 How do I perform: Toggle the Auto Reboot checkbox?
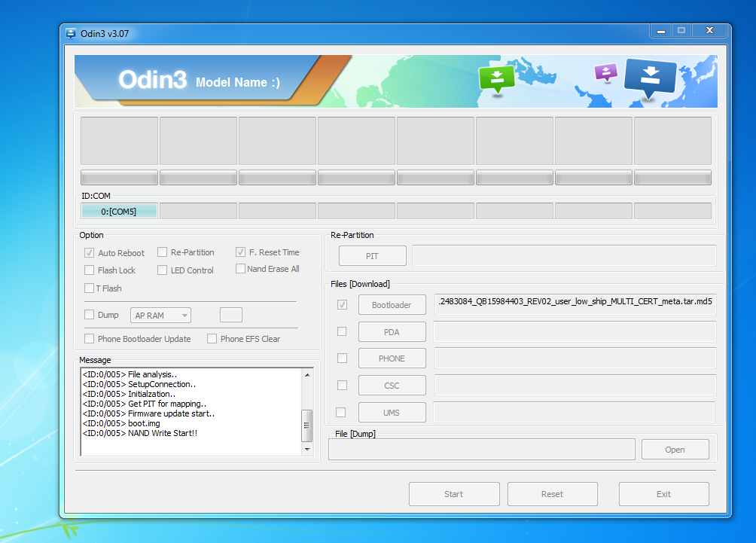pyautogui.click(x=90, y=253)
